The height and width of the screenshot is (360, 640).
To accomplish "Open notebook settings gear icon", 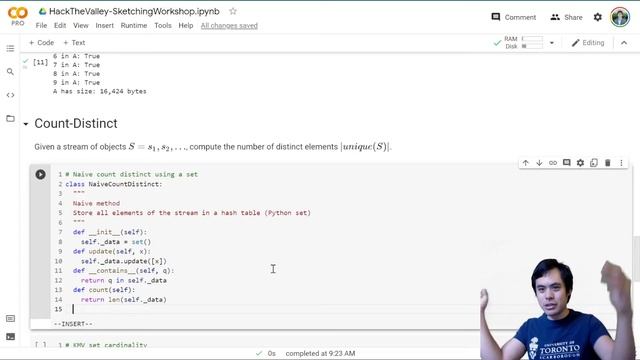I will (x=598, y=17).
